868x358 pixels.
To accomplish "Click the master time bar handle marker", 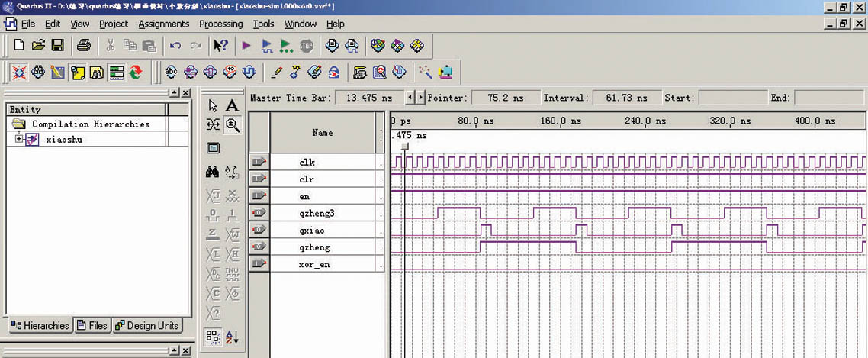I will point(405,146).
